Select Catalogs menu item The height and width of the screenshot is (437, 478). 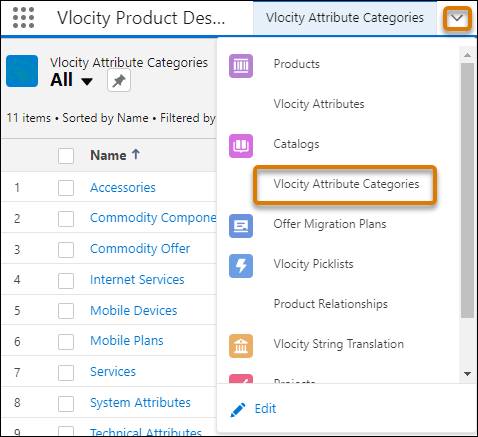click(296, 144)
